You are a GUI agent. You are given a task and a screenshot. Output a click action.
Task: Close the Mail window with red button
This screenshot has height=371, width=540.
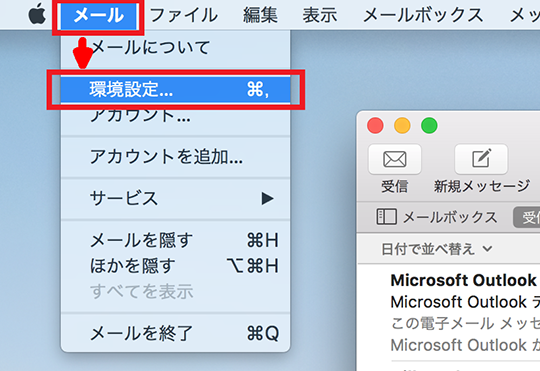tap(375, 125)
